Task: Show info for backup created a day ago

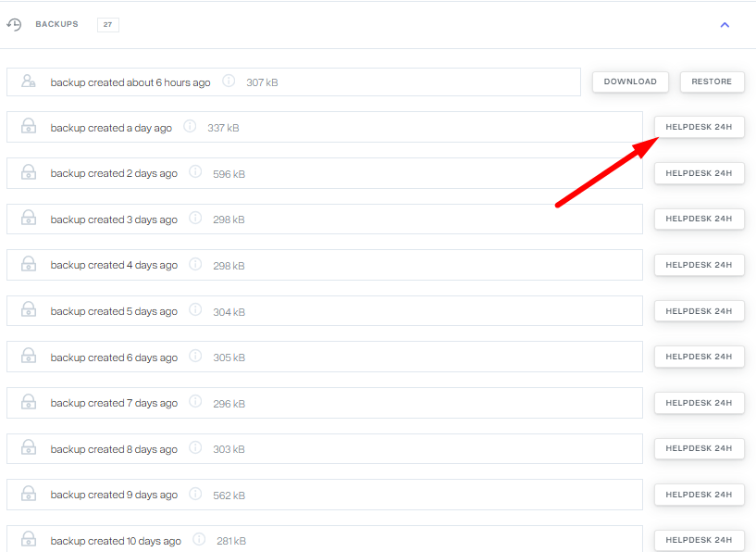Action: click(x=190, y=126)
